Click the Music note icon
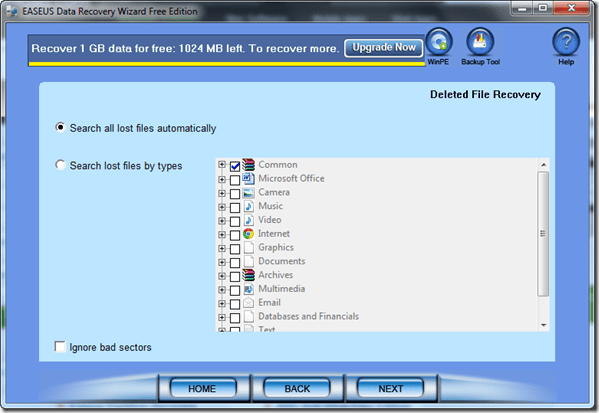The width and height of the screenshot is (599, 413). point(248,206)
